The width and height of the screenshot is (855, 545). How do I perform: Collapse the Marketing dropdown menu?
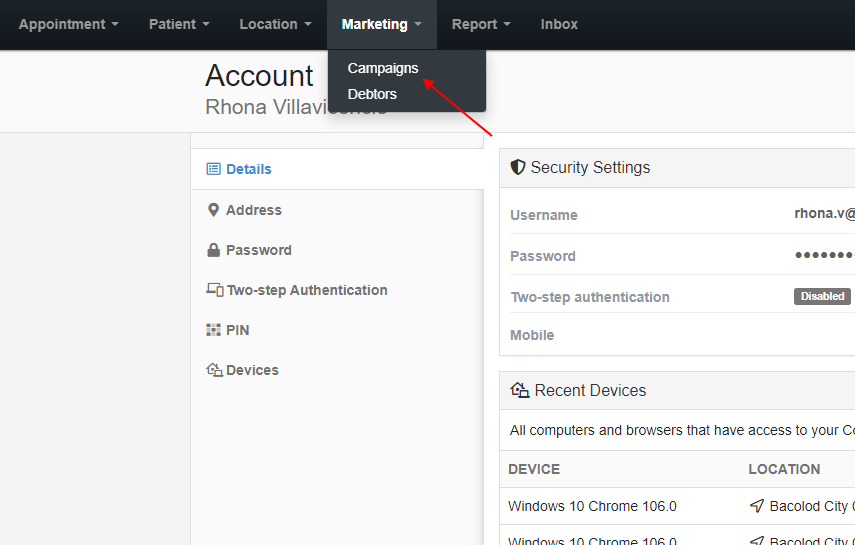(x=382, y=24)
